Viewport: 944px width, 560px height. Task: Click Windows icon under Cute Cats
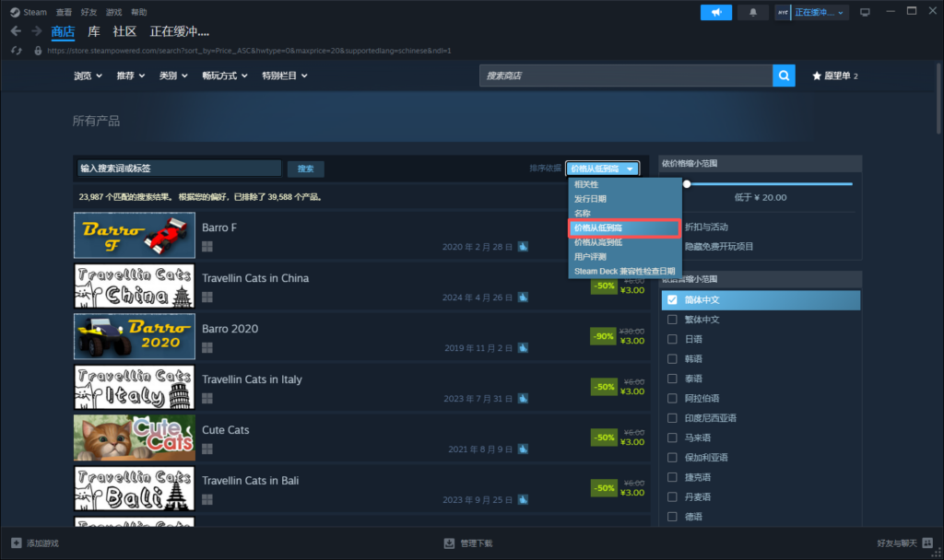[x=207, y=449]
